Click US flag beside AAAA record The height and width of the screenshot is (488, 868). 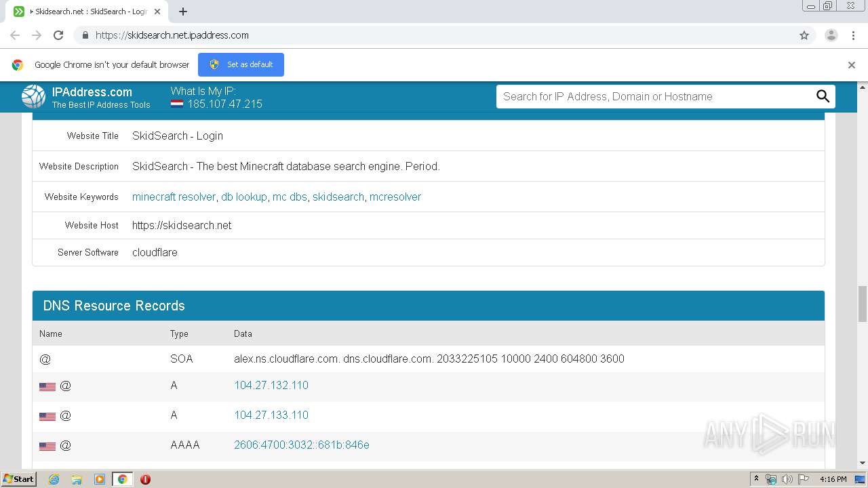pyautogui.click(x=47, y=446)
